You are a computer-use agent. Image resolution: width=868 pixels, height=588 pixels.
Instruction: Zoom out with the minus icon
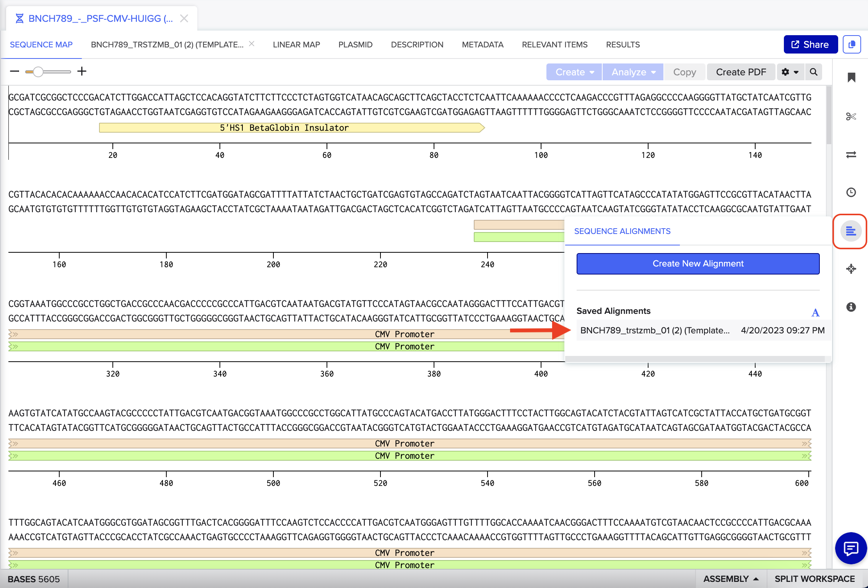tap(15, 71)
